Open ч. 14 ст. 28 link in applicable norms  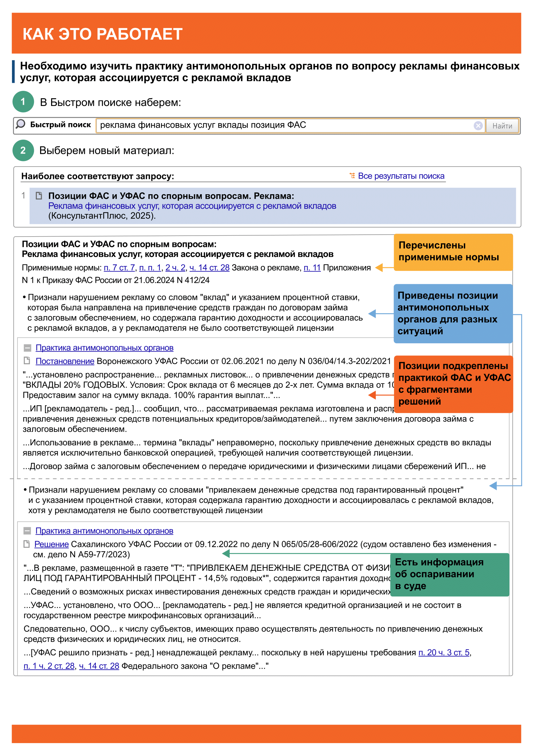click(x=209, y=268)
